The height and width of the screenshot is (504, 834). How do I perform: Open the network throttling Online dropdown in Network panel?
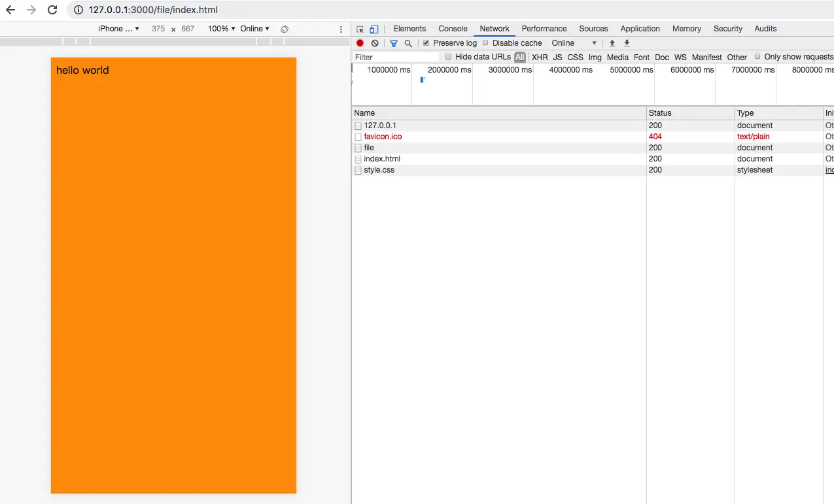tap(574, 43)
